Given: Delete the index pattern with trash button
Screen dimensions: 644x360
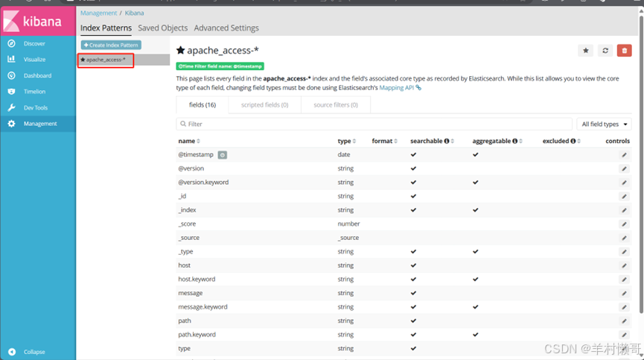Looking at the screenshot, I should [625, 50].
